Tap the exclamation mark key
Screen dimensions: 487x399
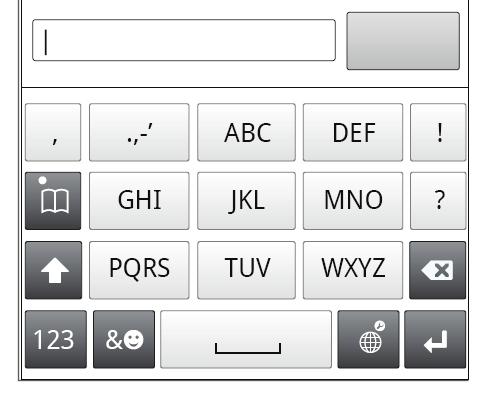coord(438,132)
